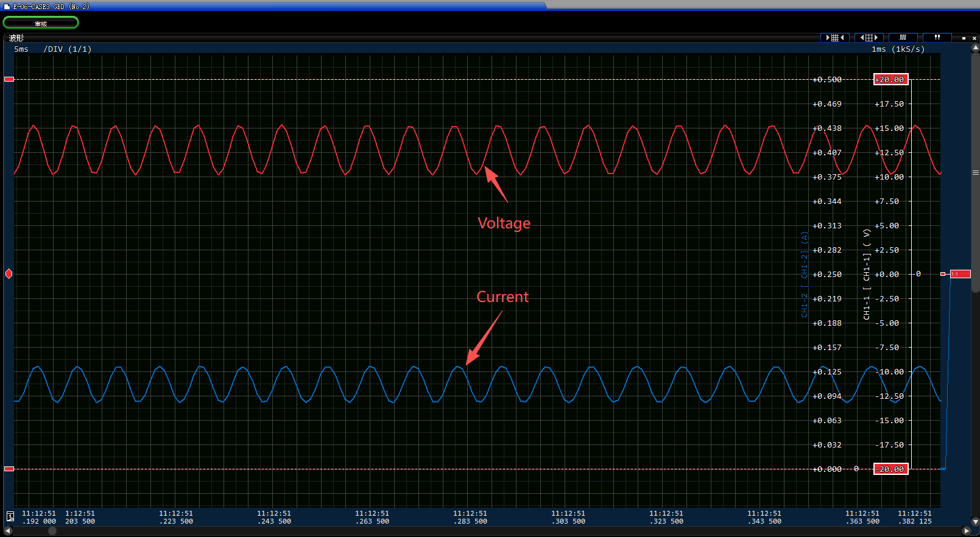Screen dimensions: 980x537
Task: Click the -20.00 lower scale value box
Action: click(891, 469)
